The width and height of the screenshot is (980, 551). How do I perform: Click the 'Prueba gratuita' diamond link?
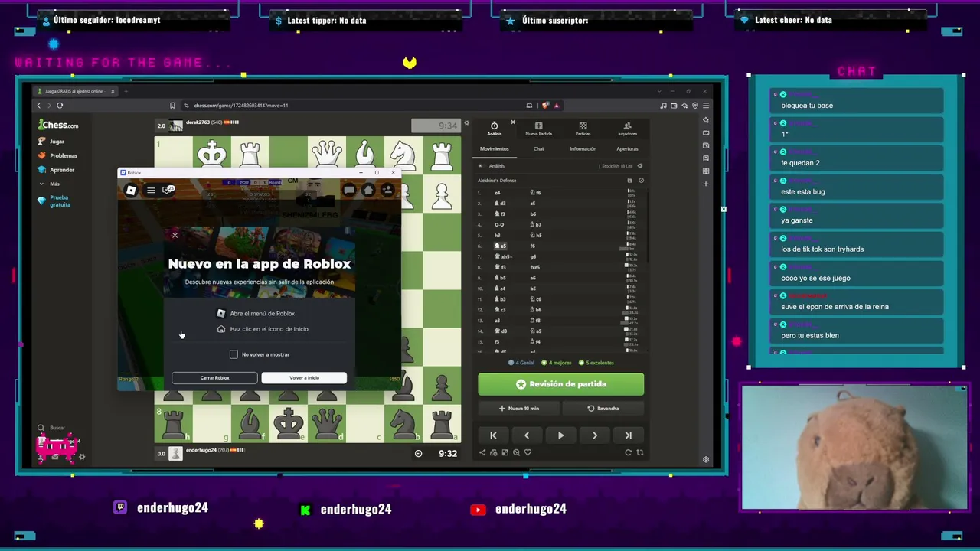(x=54, y=201)
